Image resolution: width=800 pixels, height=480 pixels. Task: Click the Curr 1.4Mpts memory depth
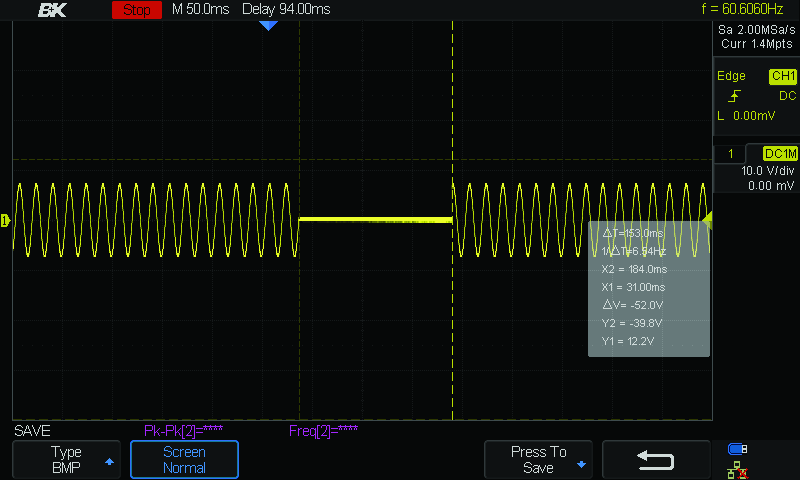[x=757, y=44]
